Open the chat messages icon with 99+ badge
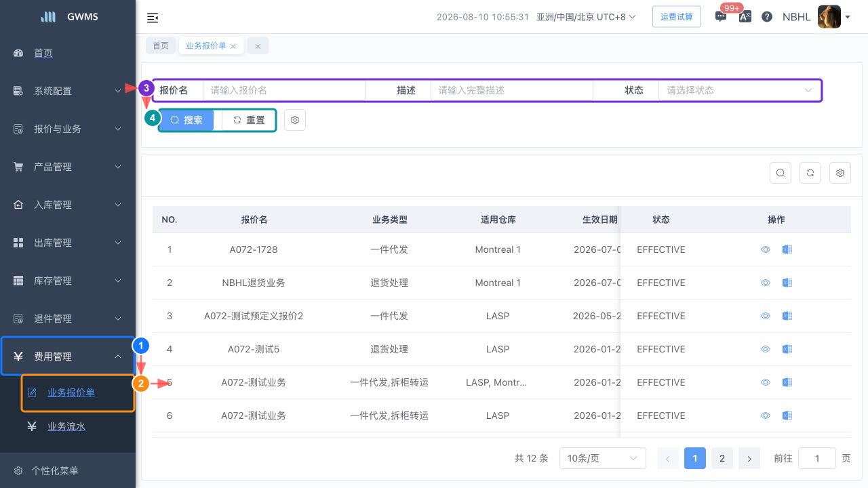The width and height of the screenshot is (868, 488). coord(721,17)
